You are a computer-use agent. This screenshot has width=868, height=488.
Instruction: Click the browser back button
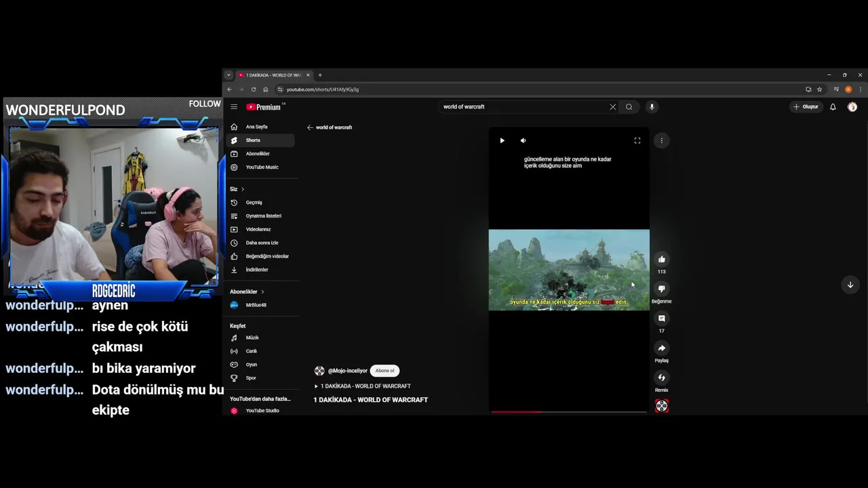(x=229, y=89)
